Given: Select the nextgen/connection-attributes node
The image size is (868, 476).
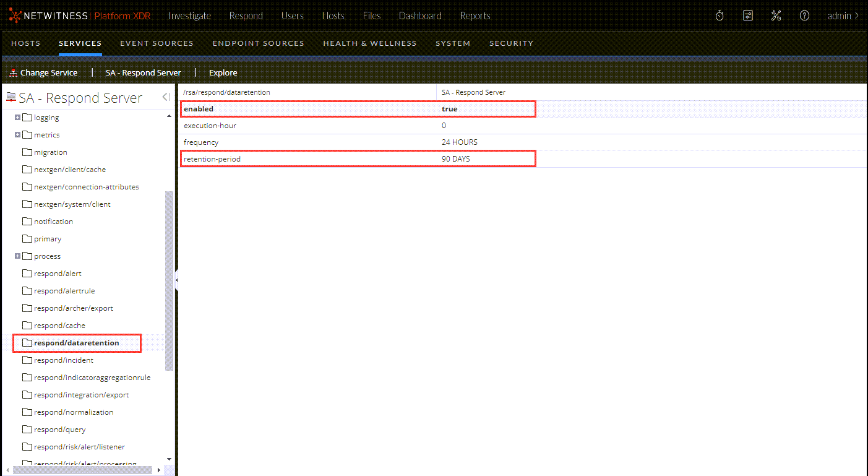Looking at the screenshot, I should tap(87, 187).
